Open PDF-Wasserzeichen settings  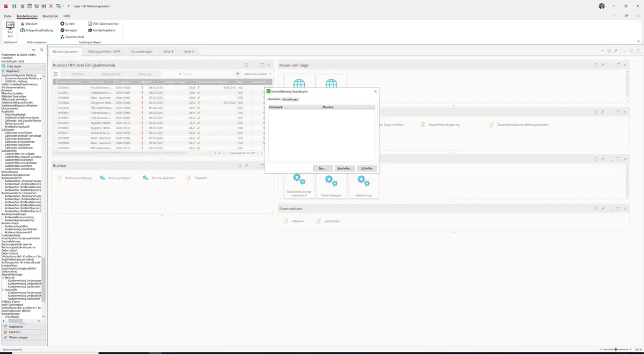pyautogui.click(x=103, y=24)
